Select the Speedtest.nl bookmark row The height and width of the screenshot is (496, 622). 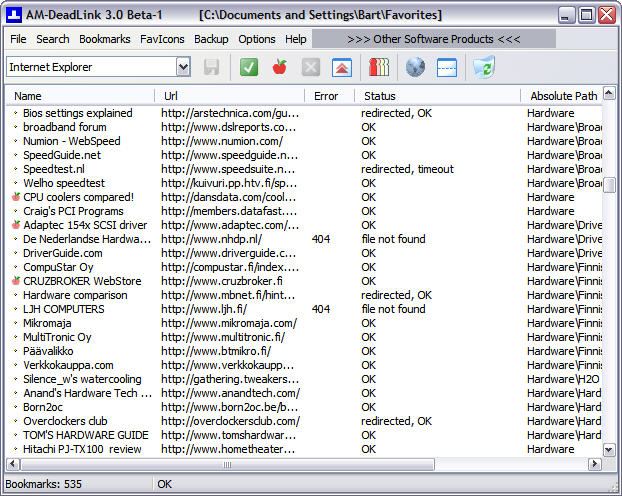click(x=304, y=169)
